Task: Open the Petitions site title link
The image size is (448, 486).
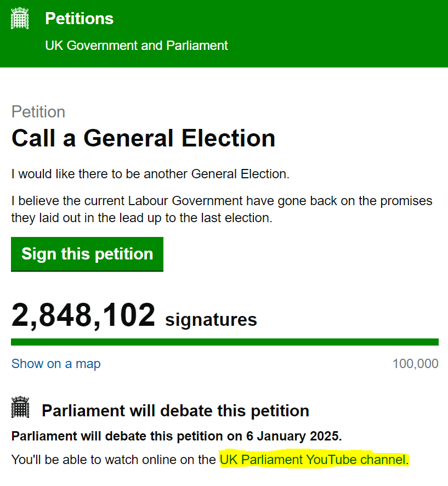Action: [80, 18]
